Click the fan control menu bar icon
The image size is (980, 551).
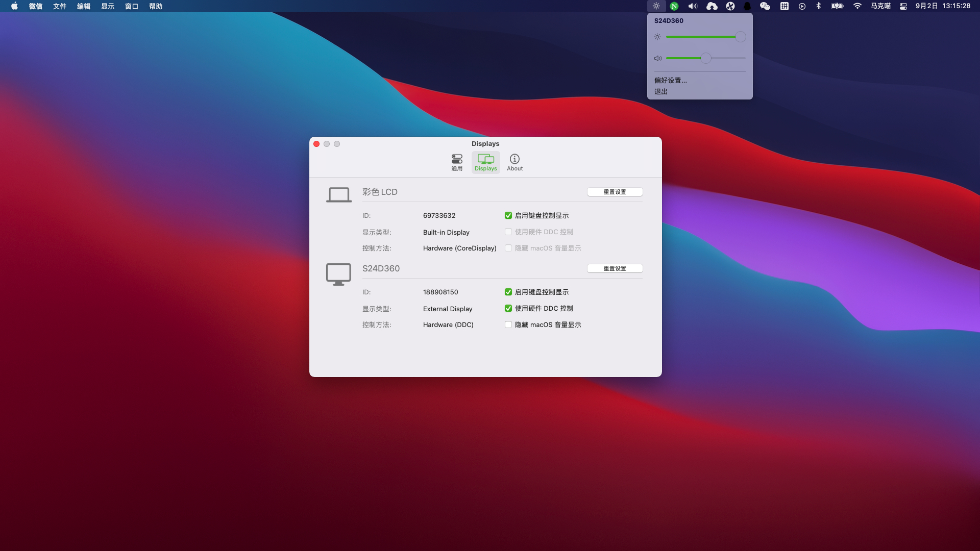point(730,6)
